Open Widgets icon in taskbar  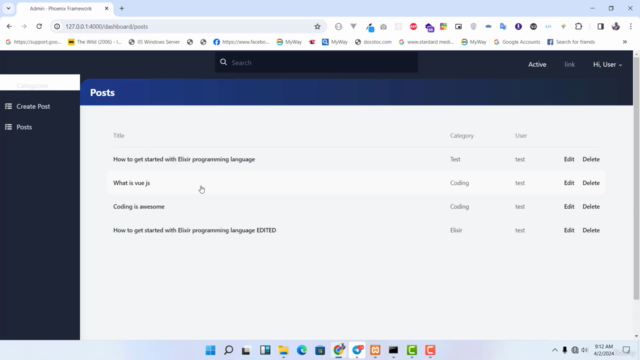[265, 350]
